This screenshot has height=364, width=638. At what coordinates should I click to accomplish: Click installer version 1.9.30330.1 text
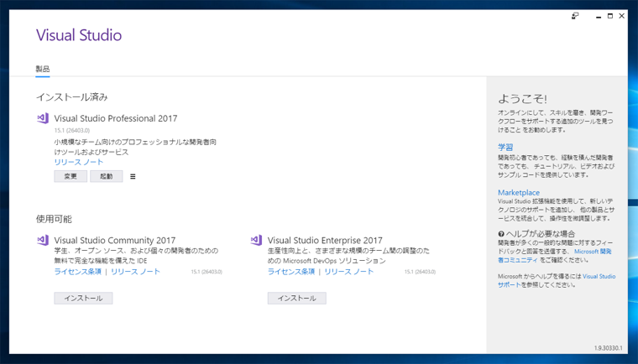(608, 348)
